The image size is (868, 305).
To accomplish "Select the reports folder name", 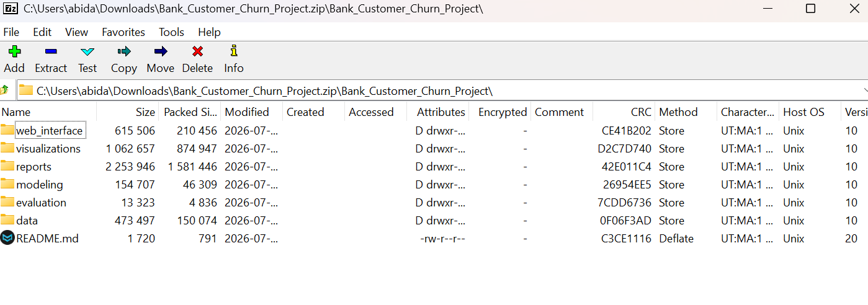I will tap(34, 167).
